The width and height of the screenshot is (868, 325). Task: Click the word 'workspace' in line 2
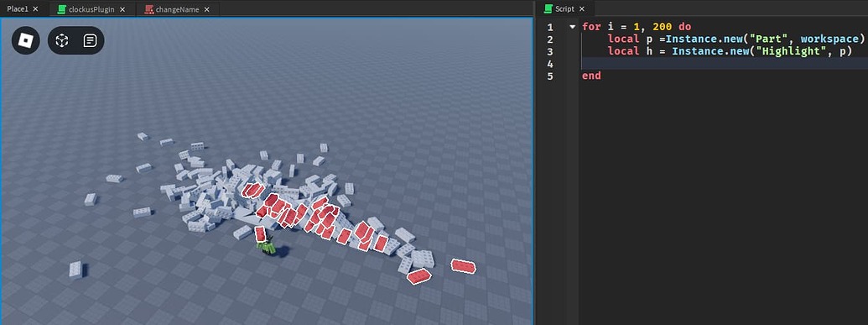[x=829, y=39]
